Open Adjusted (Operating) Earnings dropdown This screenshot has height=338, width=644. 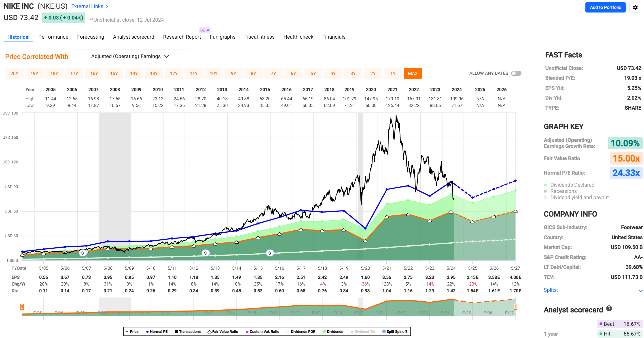(131, 56)
